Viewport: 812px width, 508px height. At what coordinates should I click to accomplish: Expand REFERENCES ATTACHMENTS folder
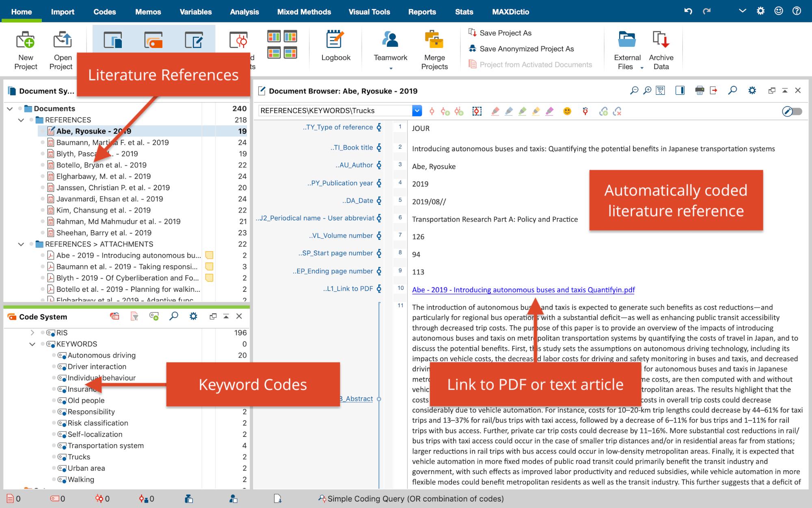click(22, 244)
